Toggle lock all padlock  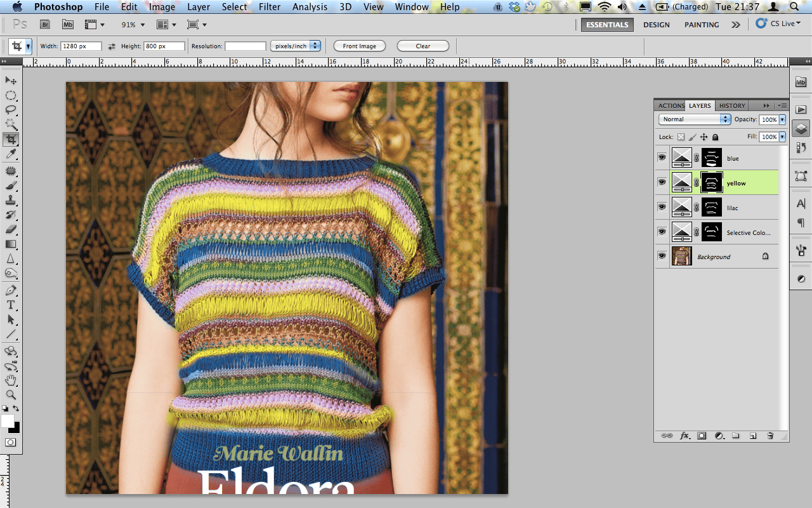[x=716, y=137]
